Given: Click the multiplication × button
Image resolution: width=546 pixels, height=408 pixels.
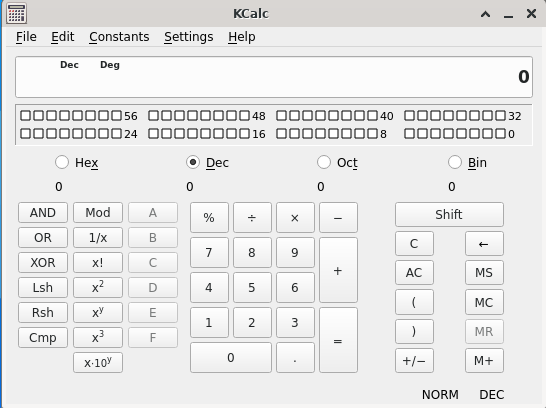Looking at the screenshot, I should 295,218.
